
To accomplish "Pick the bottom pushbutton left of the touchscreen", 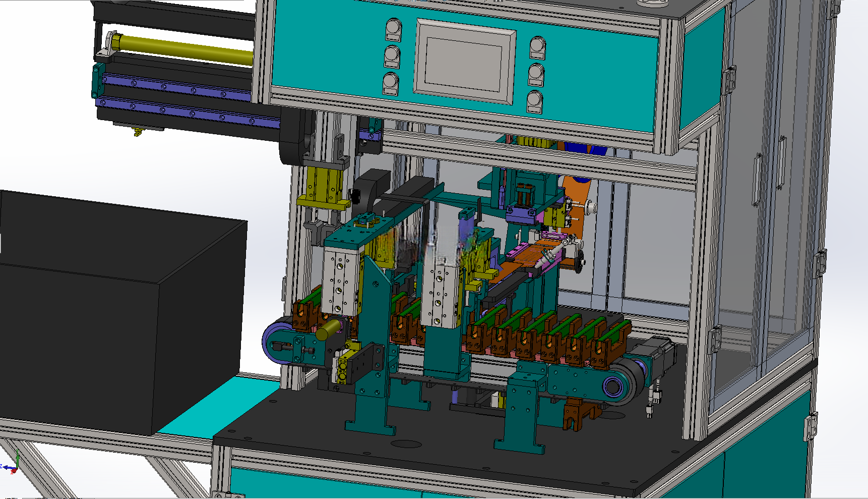I will [391, 84].
